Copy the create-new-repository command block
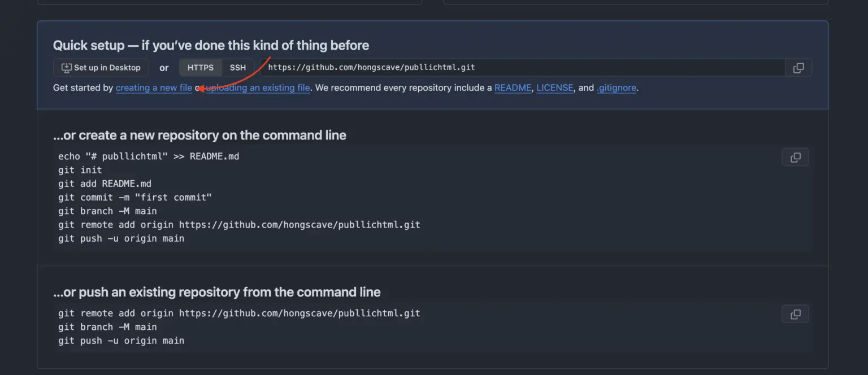This screenshot has width=868, height=375. (795, 157)
